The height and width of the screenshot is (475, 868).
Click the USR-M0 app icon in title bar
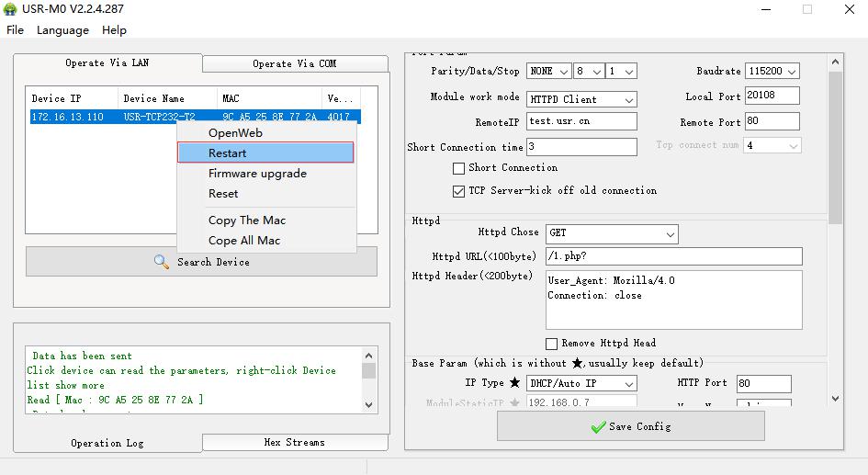pos(10,9)
